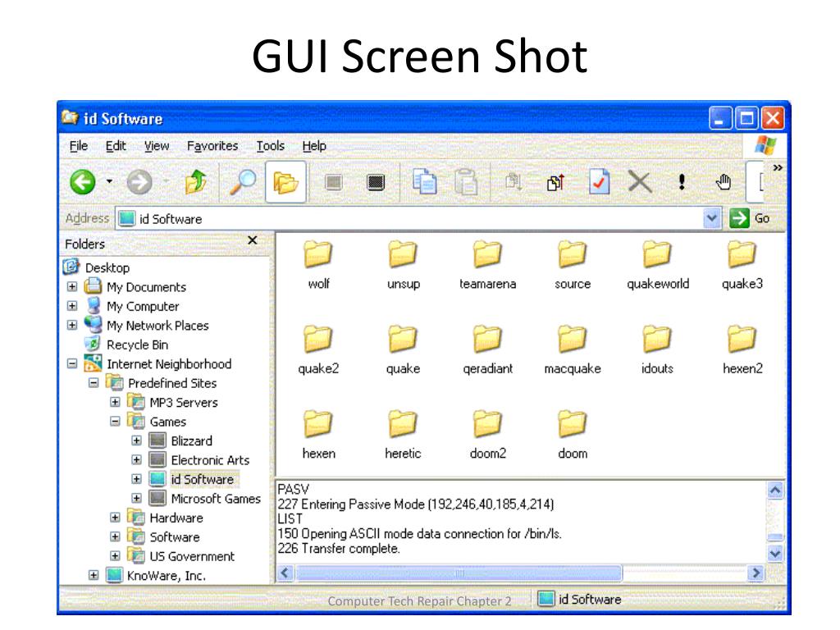Click the grey square toolbar icon
This screenshot has width=840, height=630.
click(x=333, y=183)
